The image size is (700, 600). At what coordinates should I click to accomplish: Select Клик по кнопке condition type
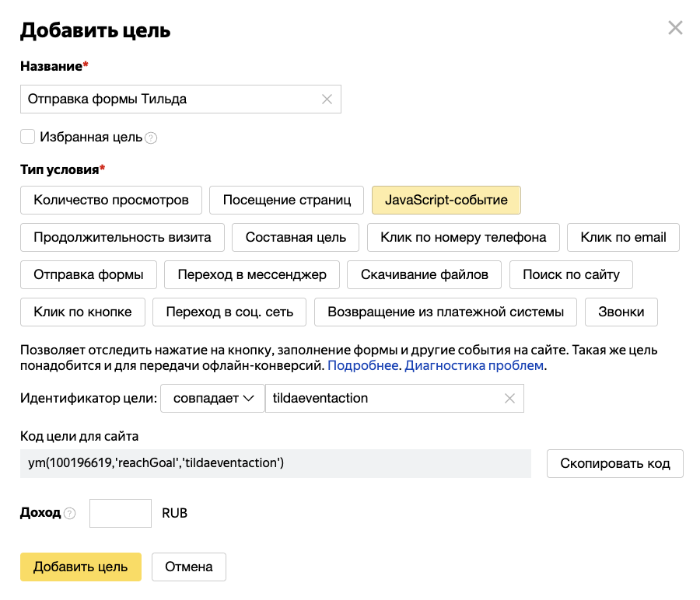pos(82,312)
